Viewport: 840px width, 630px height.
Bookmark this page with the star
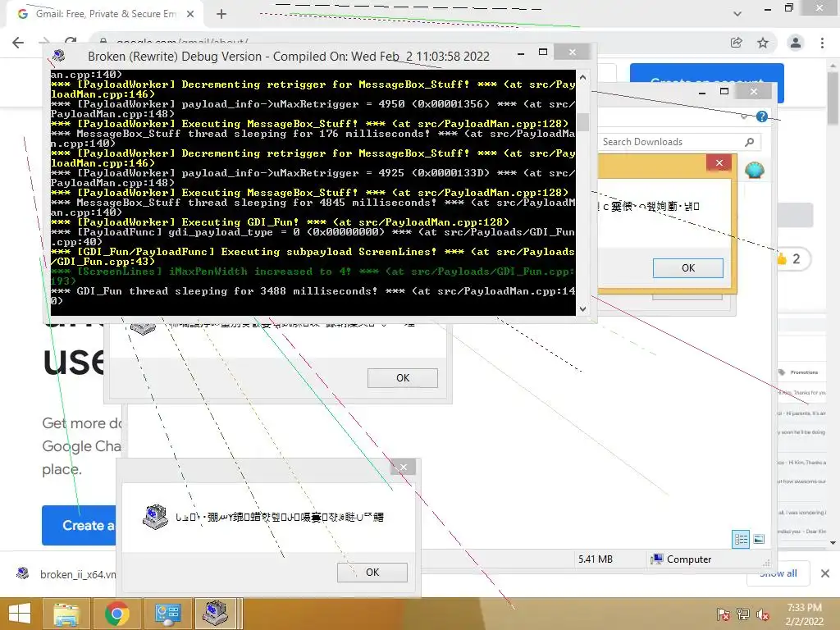click(x=763, y=43)
